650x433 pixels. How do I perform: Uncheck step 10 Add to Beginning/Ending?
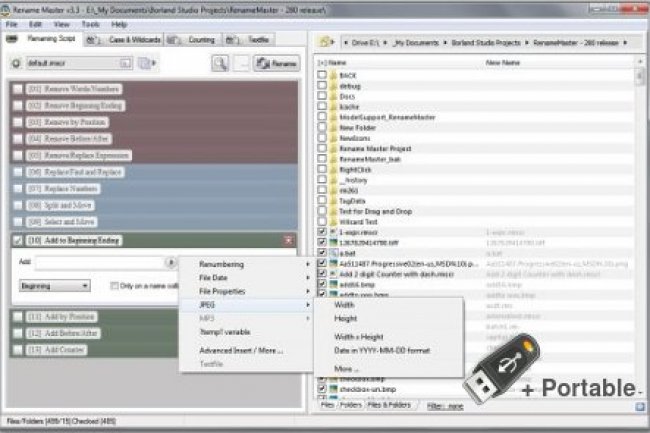click(x=18, y=240)
